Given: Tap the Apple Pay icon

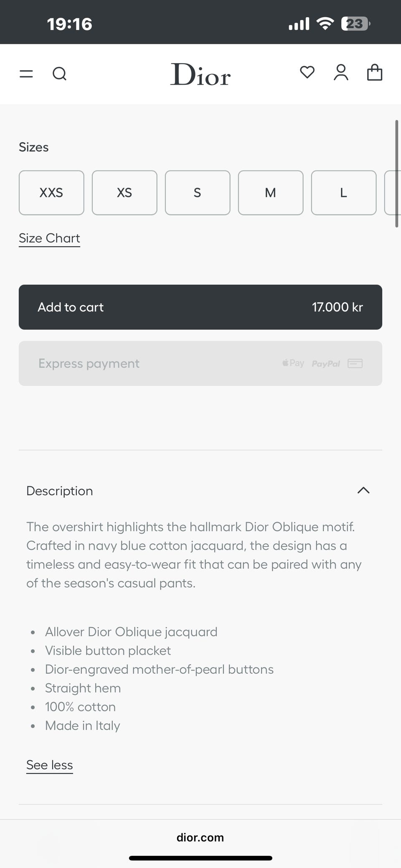Looking at the screenshot, I should coord(293,363).
